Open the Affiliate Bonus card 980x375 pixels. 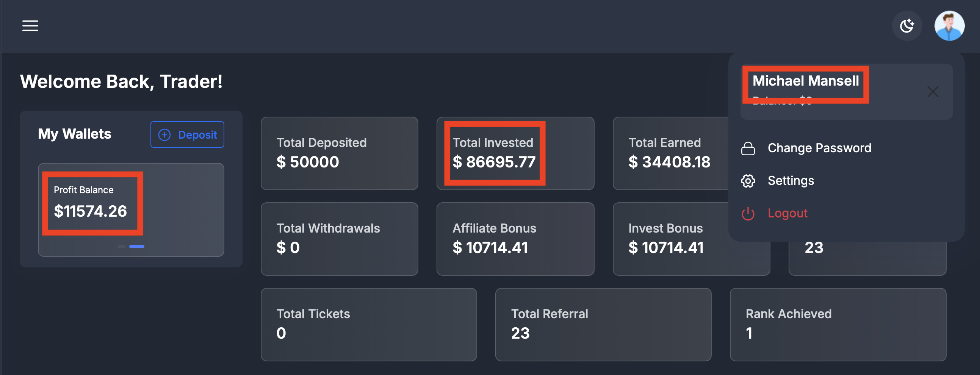[x=515, y=239]
